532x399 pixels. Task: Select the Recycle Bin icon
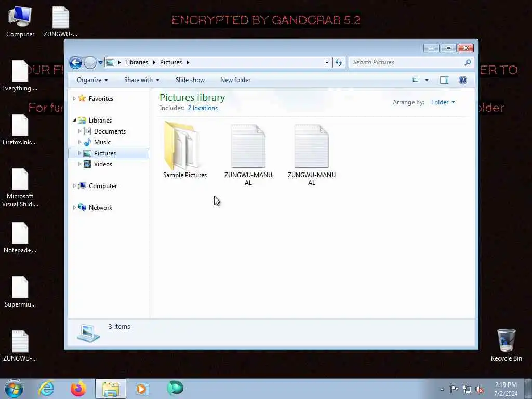(x=506, y=345)
